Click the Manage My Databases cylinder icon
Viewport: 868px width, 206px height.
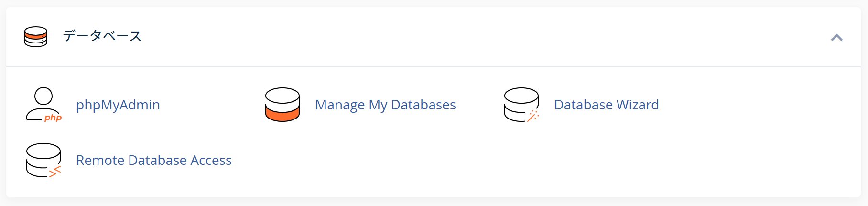tap(282, 104)
